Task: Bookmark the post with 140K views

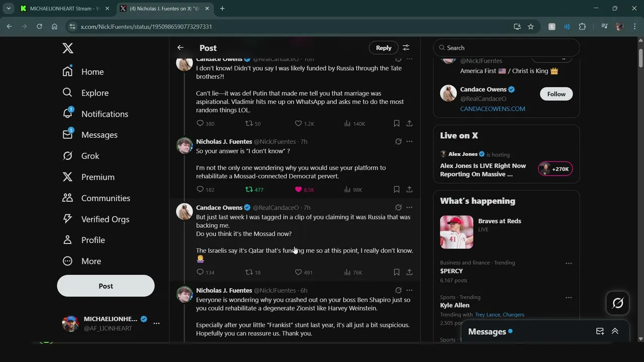Action: 396,124
